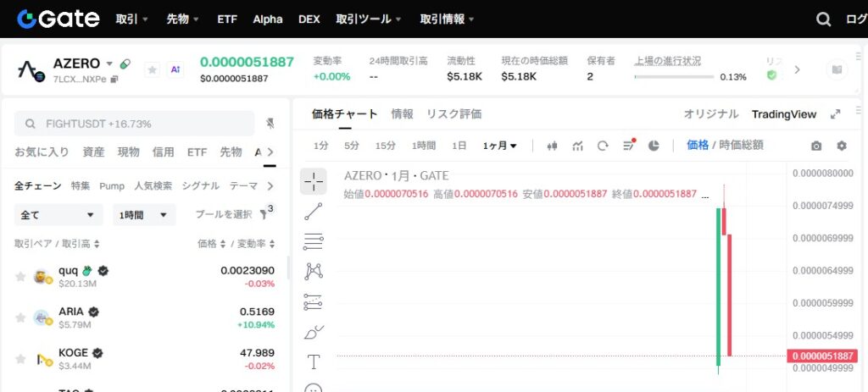Select the お気に入り tab
This screenshot has height=392, width=868.
point(42,152)
